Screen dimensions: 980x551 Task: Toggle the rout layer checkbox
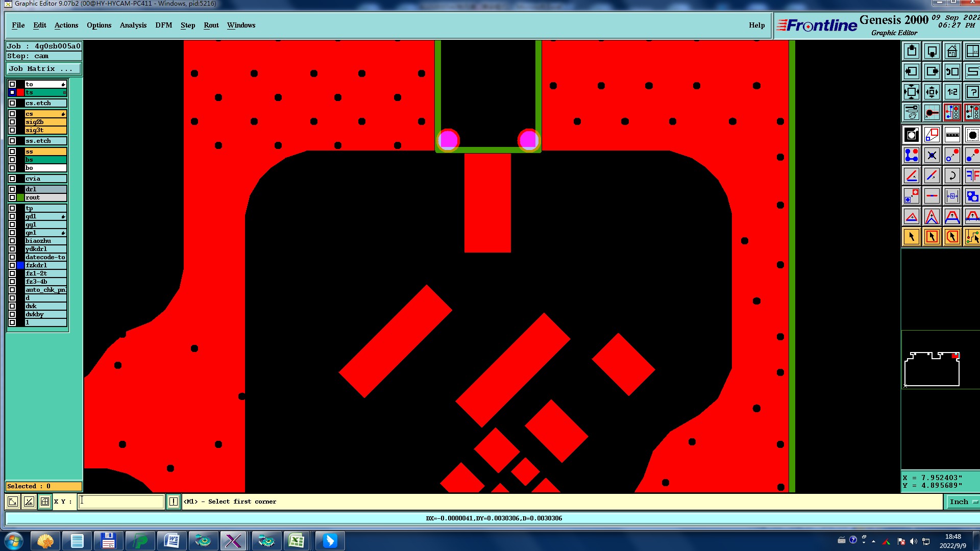coord(12,197)
